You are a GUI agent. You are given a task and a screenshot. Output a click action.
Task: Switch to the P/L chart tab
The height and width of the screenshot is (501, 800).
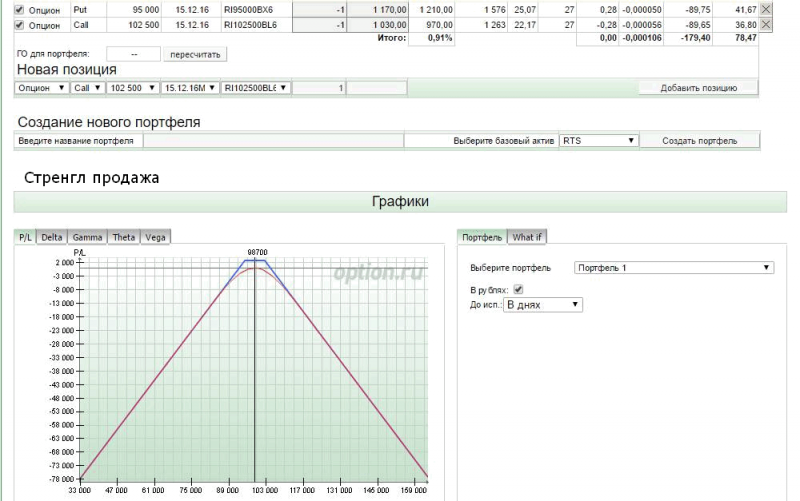click(25, 237)
